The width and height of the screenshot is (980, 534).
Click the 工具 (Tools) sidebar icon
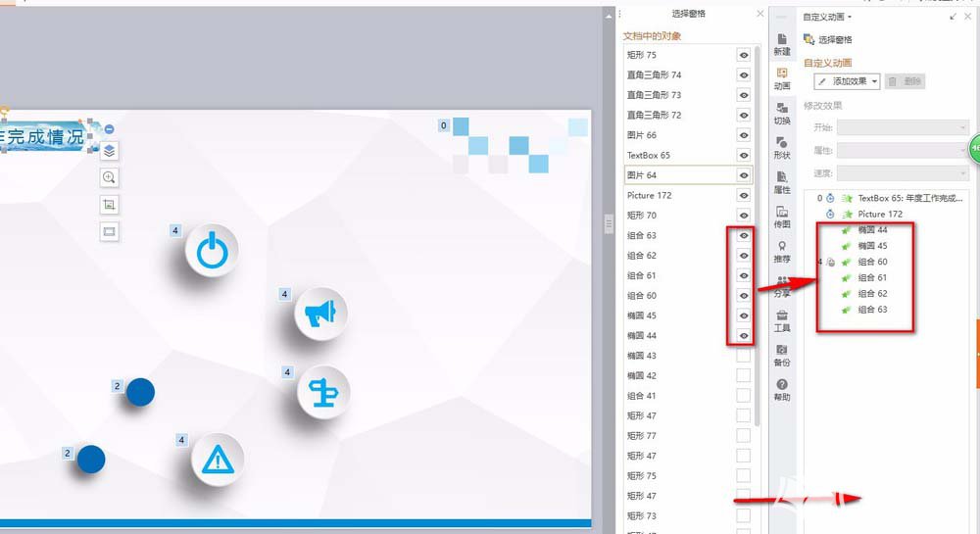(782, 320)
